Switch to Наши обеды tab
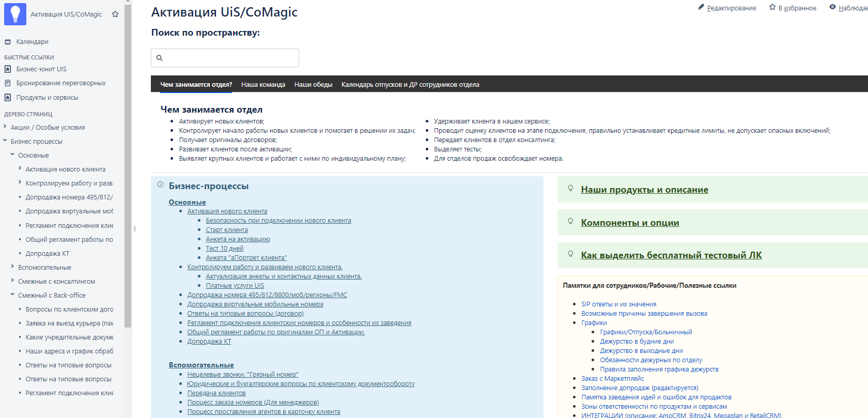Image resolution: width=868 pixels, height=418 pixels. point(313,84)
